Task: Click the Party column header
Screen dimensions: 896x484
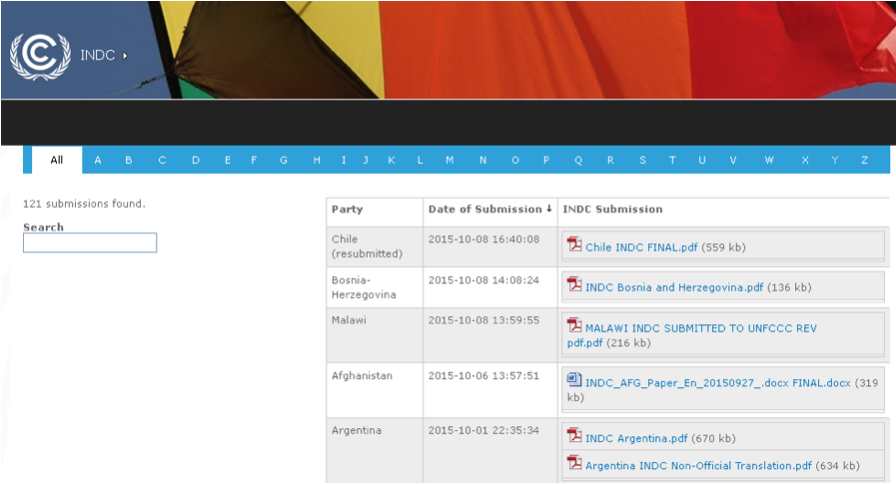Action: tap(347, 210)
